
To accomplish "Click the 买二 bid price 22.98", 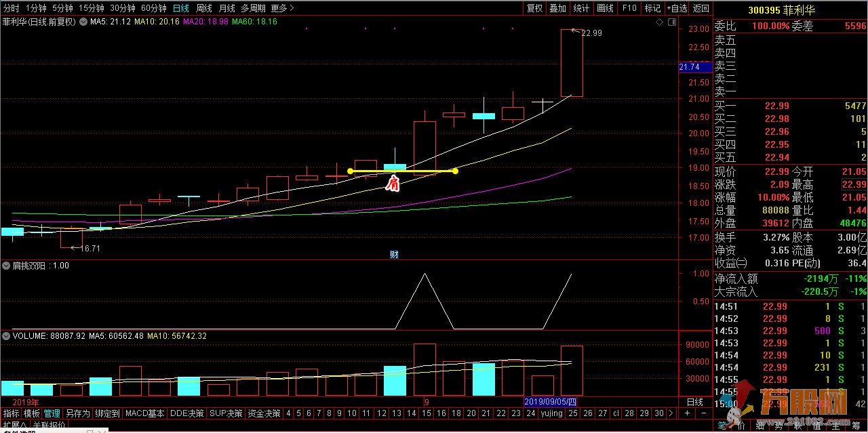I will pyautogui.click(x=776, y=119).
